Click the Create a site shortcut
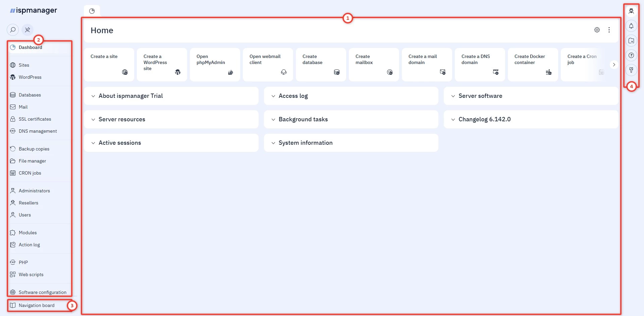The width and height of the screenshot is (644, 316). point(109,64)
